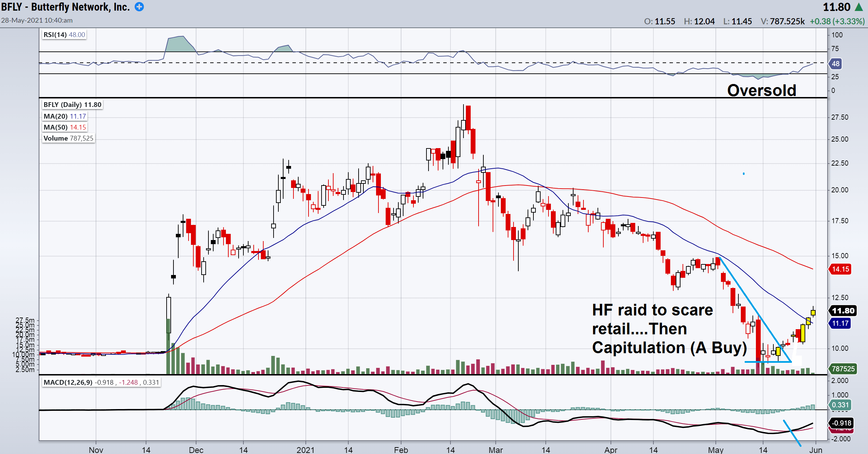
Task: Click the green up arrow next to 11.80
Action: (859, 7)
